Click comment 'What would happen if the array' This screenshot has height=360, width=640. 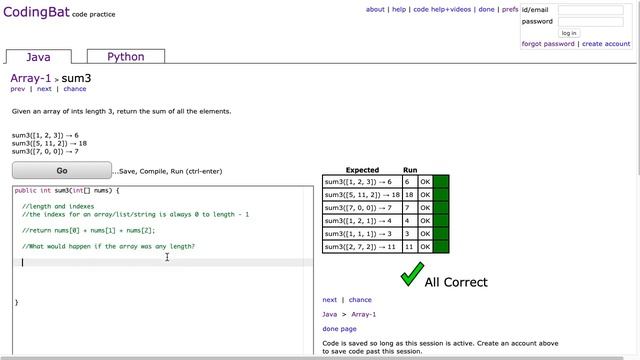coord(109,247)
